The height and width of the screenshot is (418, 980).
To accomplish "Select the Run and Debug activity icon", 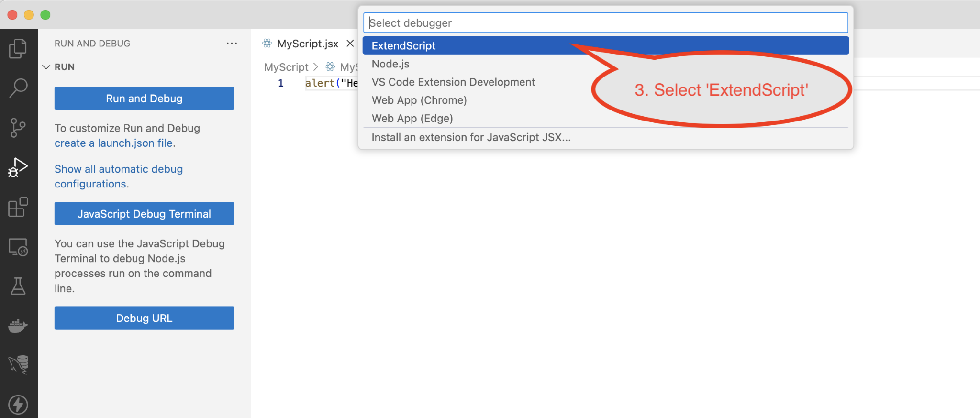I will point(18,167).
